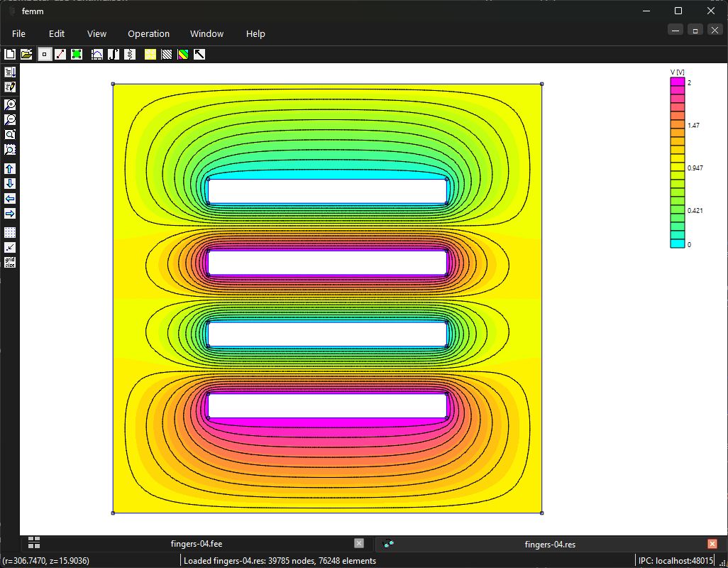Click the top sidebar list-with-arrow icon

(10, 72)
